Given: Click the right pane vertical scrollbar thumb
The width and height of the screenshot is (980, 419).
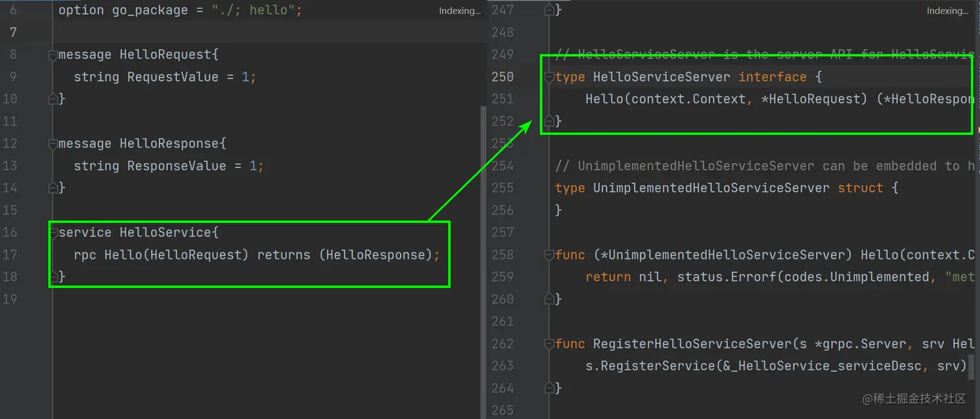Looking at the screenshot, I should [971, 367].
